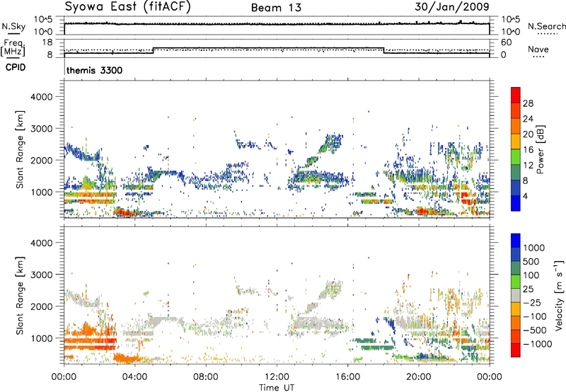The height and width of the screenshot is (392, 566).
Task: Select the 'themis 3300' CPID text
Action: tap(95, 70)
